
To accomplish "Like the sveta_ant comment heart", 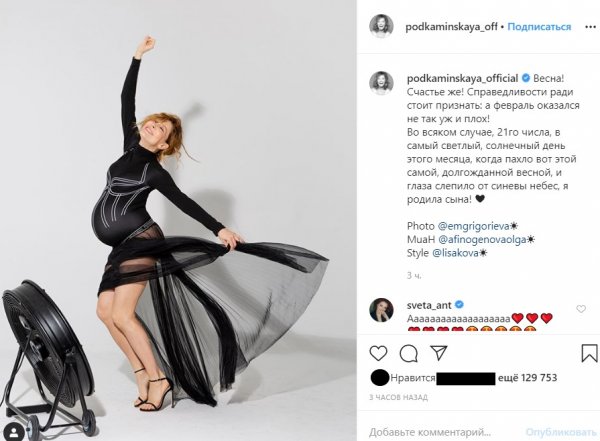I will tap(581, 309).
